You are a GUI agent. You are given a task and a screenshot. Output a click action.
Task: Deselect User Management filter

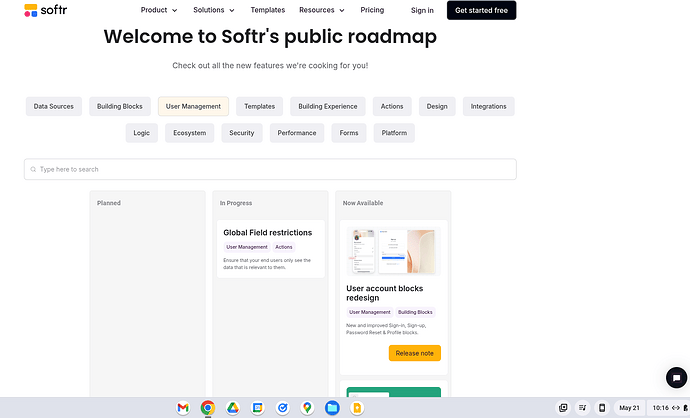[x=193, y=106]
